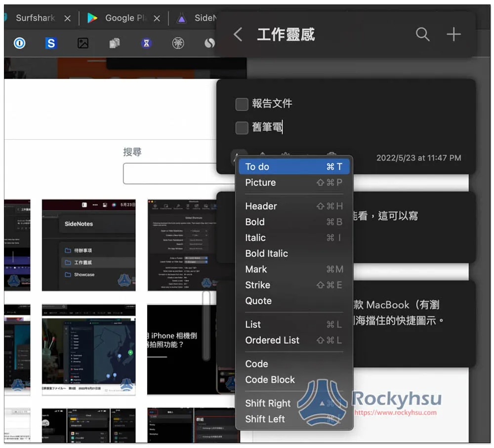
Task: Click the 1Password extension icon
Action: point(19,43)
